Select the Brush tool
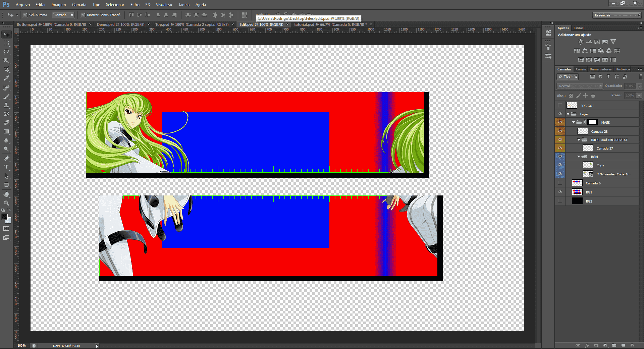 pos(6,97)
